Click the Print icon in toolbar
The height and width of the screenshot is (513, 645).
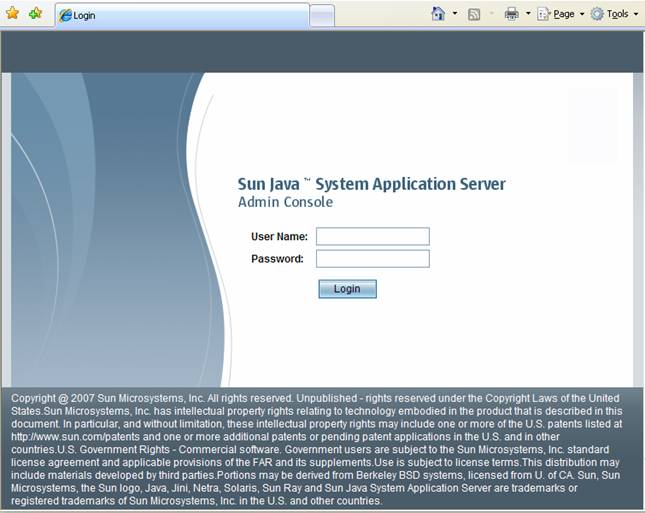point(511,14)
